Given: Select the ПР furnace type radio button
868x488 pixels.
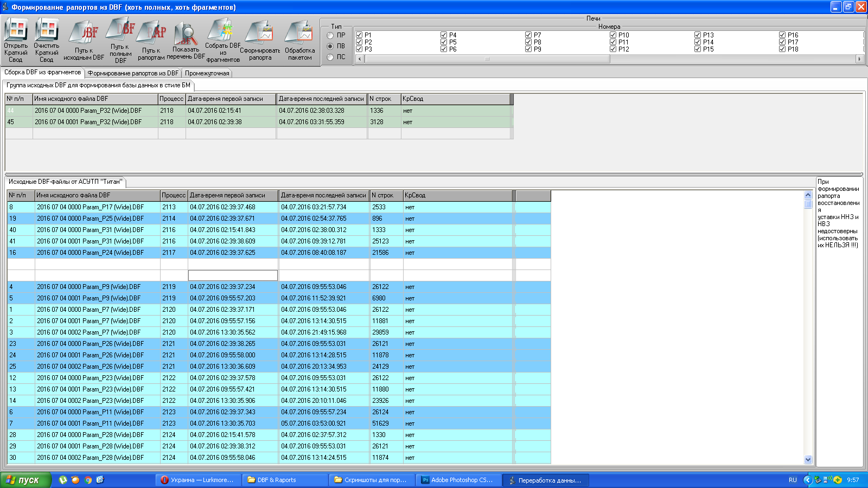Looking at the screenshot, I should (x=330, y=35).
